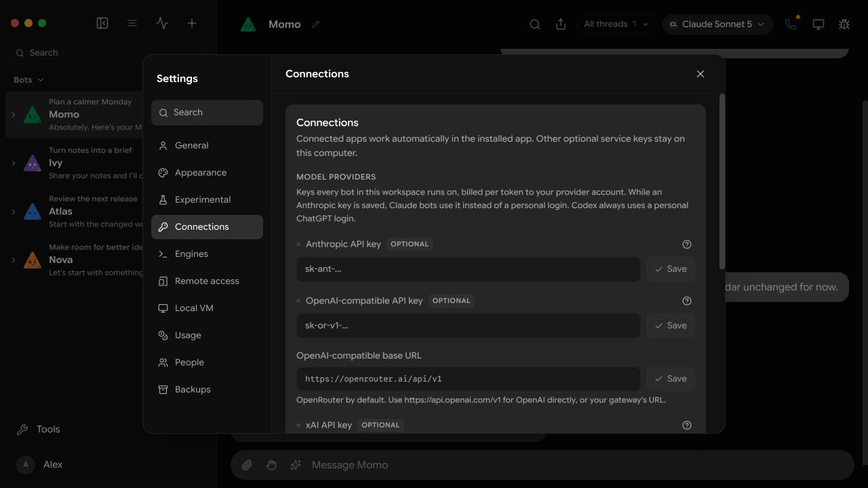The width and height of the screenshot is (868, 488).
Task: Collapse the Bots section chevron
Action: 41,80
